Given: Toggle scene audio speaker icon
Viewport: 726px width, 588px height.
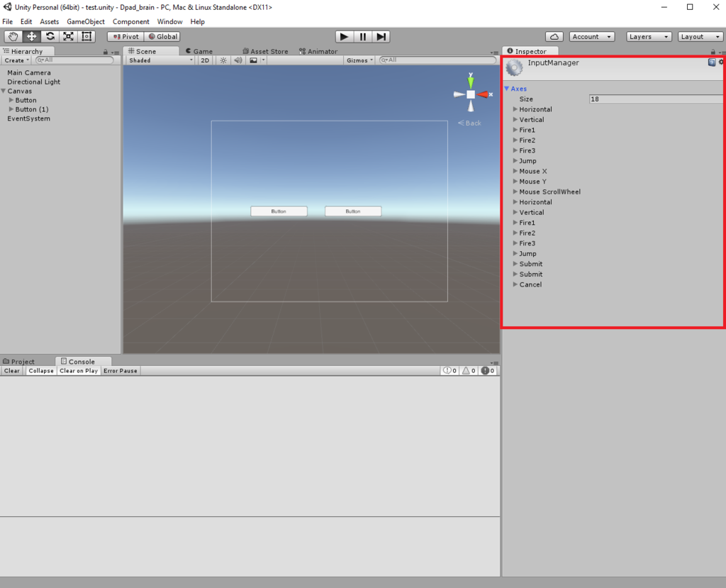Looking at the screenshot, I should [x=238, y=60].
